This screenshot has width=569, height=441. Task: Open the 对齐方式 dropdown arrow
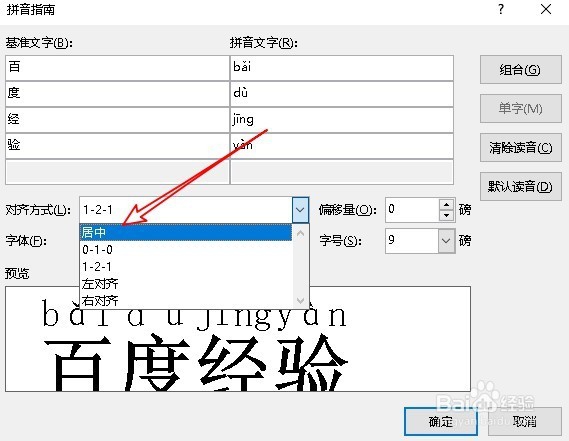click(x=300, y=210)
